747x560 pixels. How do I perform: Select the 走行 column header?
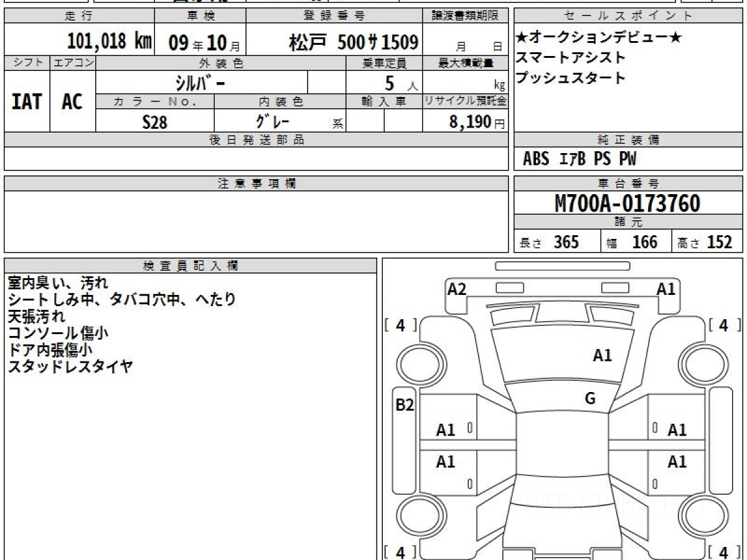coord(78,16)
